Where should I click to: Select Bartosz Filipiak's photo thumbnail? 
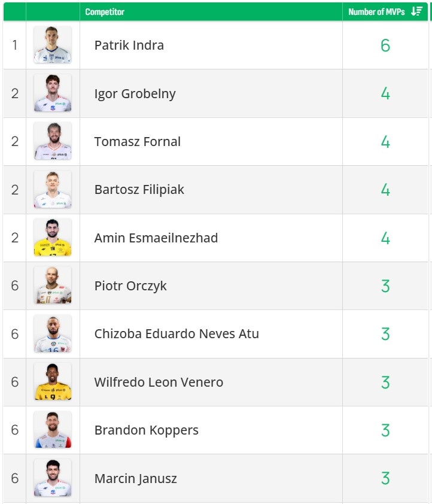pos(53,190)
